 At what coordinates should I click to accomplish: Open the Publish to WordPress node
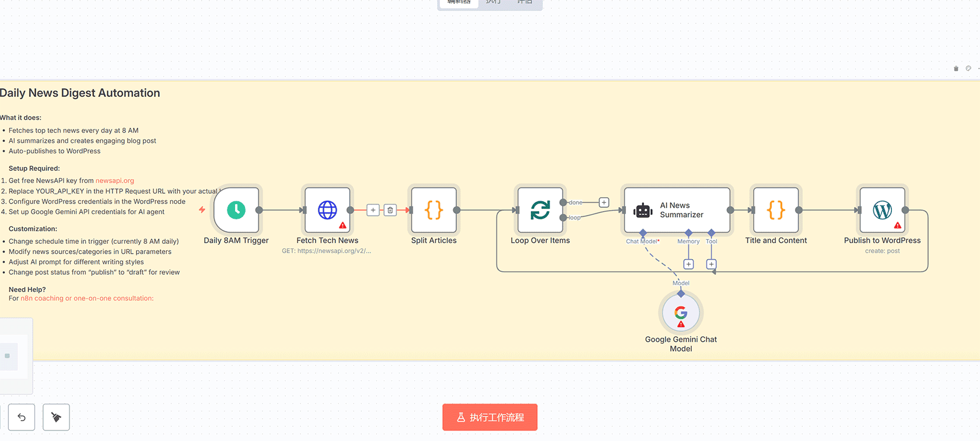click(x=882, y=210)
